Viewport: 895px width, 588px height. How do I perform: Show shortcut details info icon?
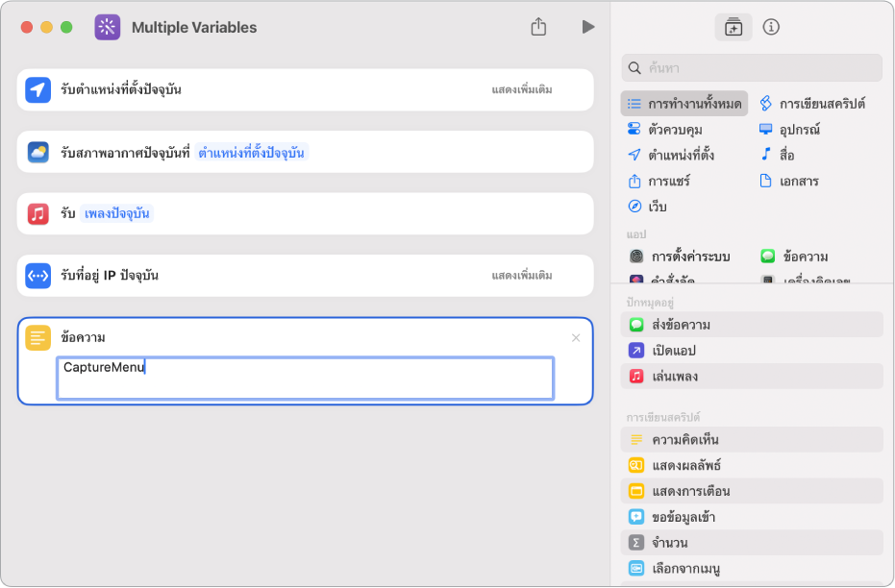pos(771,27)
